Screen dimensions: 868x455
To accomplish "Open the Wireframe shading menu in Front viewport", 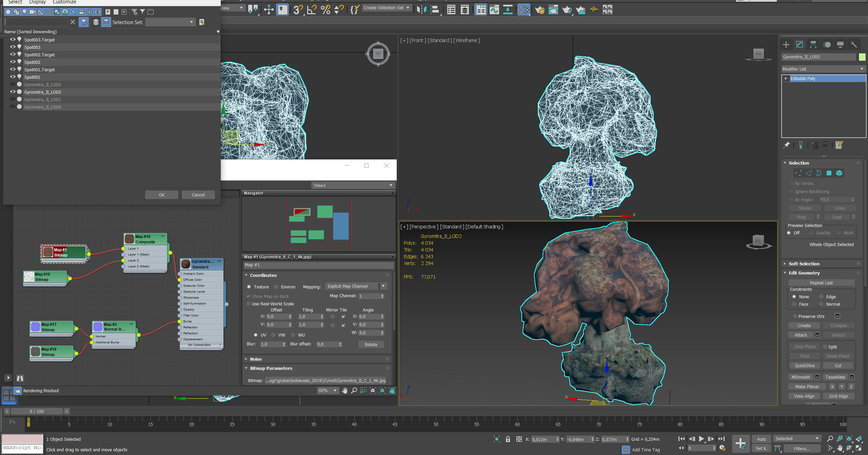I will point(467,40).
